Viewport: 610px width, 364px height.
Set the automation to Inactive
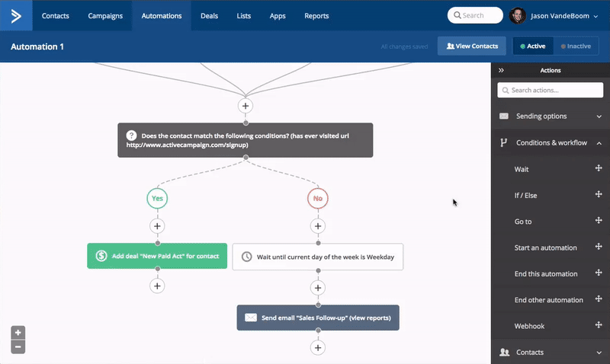576,46
